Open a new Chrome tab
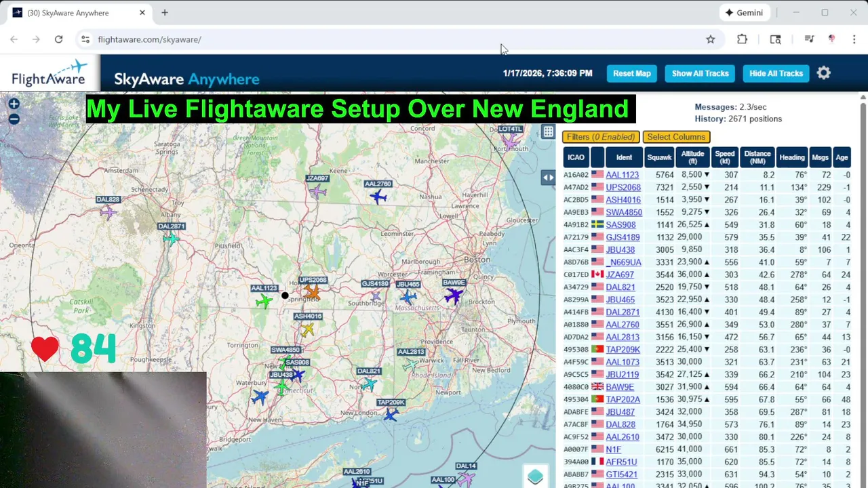Viewport: 868px width, 488px height. click(165, 13)
